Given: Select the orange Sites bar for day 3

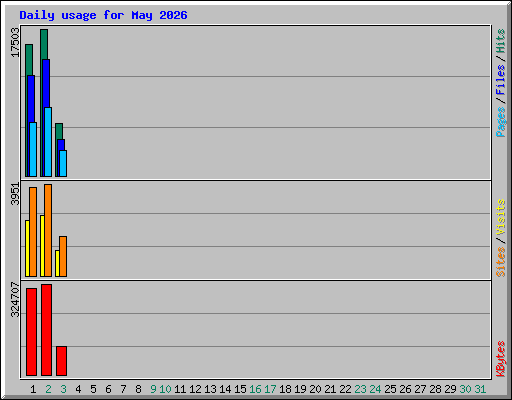Looking at the screenshot, I should point(63,256).
